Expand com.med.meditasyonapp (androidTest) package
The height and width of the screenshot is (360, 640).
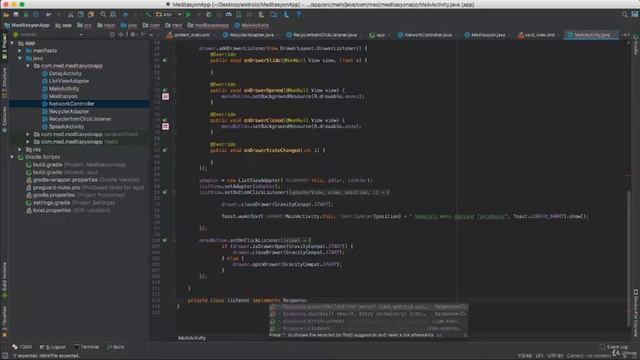28,134
